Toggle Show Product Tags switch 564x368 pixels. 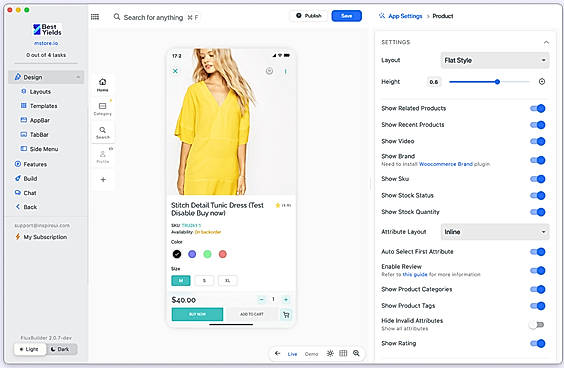click(x=538, y=306)
